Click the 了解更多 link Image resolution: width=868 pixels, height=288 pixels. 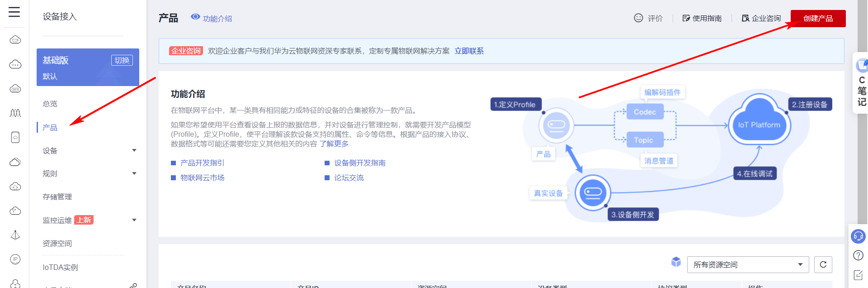[334, 144]
